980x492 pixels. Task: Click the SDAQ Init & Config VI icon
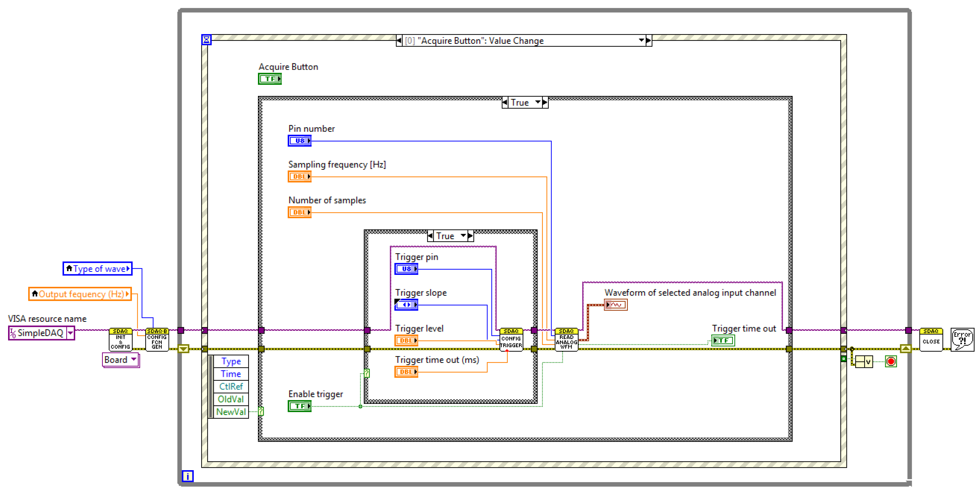(x=120, y=339)
